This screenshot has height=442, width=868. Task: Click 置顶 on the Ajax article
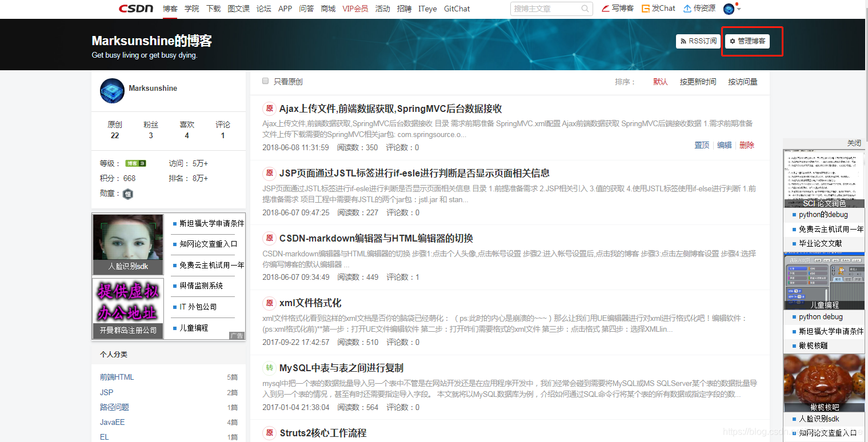[702, 145]
